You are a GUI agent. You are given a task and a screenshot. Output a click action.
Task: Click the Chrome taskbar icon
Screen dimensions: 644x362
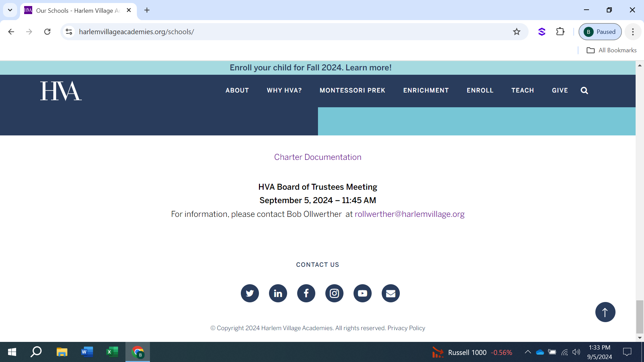tap(138, 352)
